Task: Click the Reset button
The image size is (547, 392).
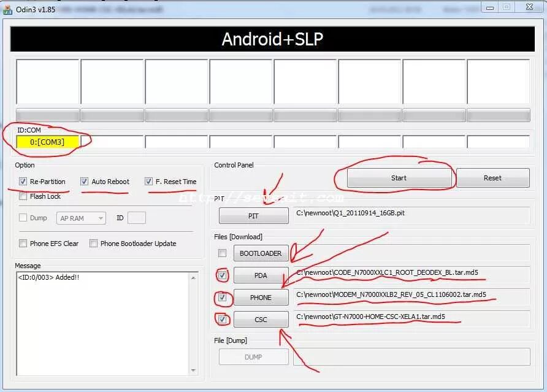Action: [492, 178]
